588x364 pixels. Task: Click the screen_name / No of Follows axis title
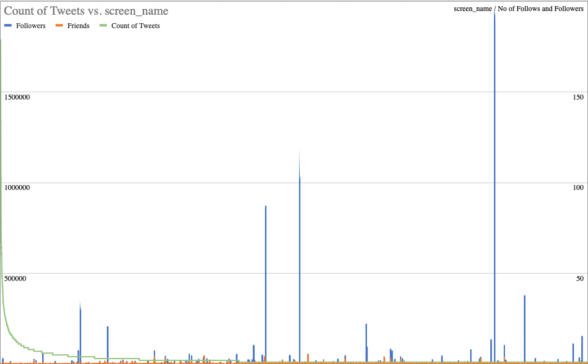pyautogui.click(x=518, y=9)
